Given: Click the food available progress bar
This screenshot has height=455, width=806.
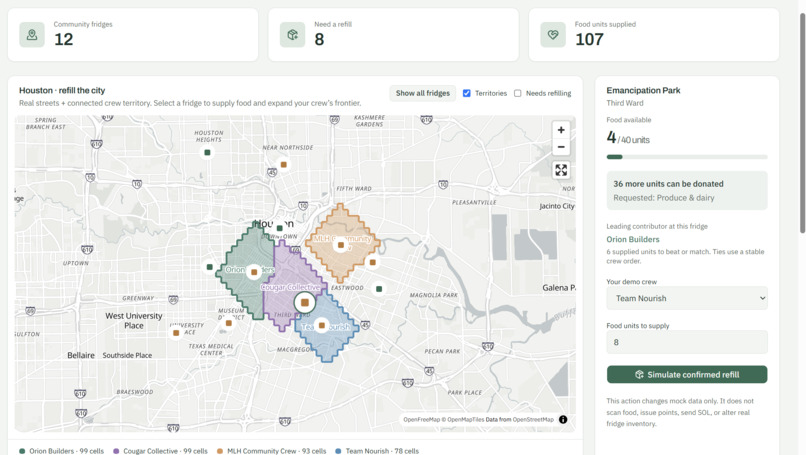Looking at the screenshot, I should click(x=687, y=157).
